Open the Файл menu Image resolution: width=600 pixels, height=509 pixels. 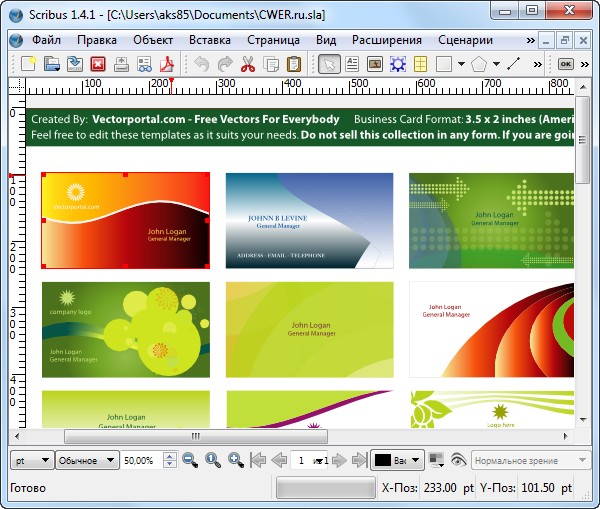point(47,40)
